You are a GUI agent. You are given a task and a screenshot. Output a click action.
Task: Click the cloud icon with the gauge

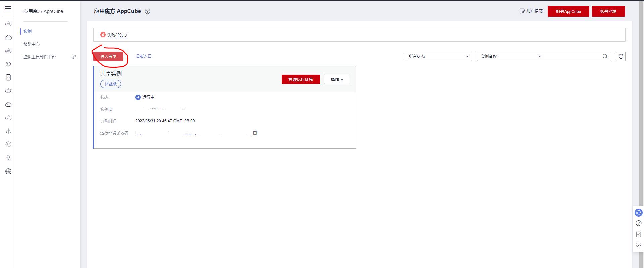(8, 118)
